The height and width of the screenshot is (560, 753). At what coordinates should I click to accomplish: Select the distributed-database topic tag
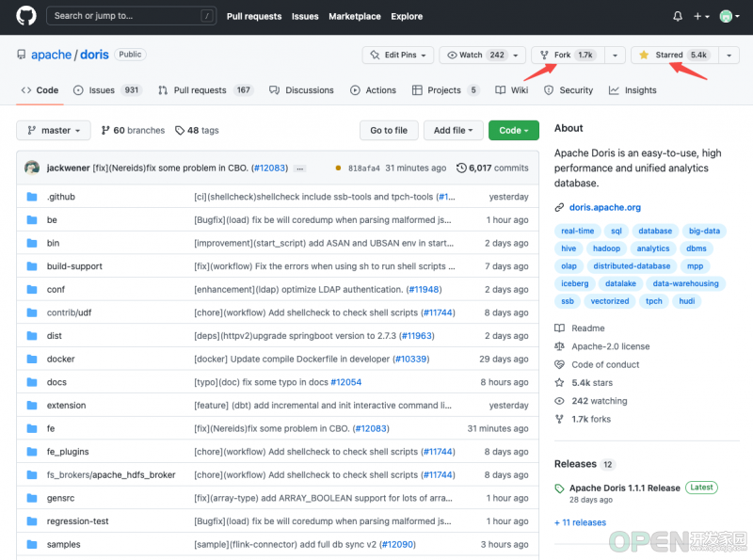click(x=632, y=266)
